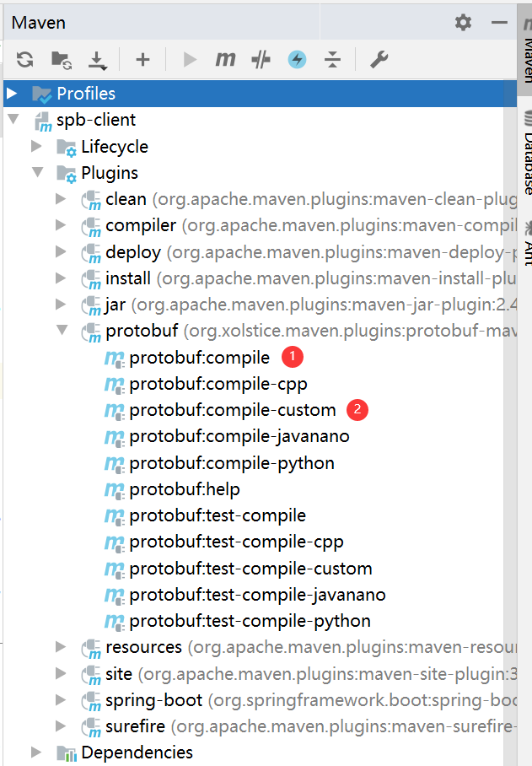Expand the spring-boot plugin
Screen dimensions: 532x766
click(61, 699)
